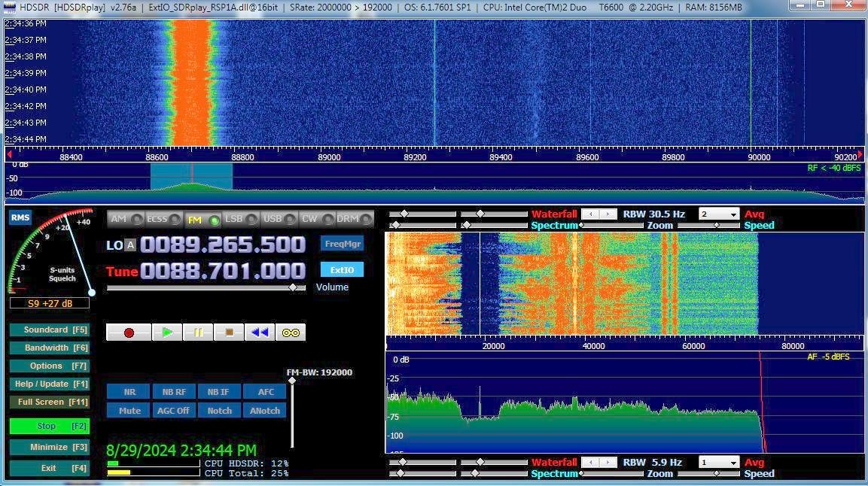The height and width of the screenshot is (486, 868).
Task: Open Soundcard settings [F5]
Action: tap(49, 330)
